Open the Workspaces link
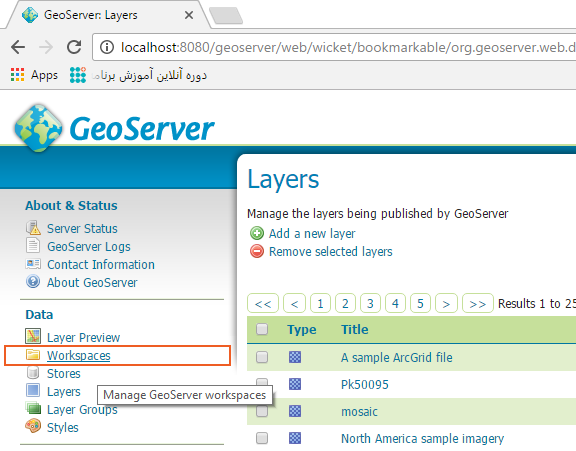This screenshot has height=451, width=576. (x=79, y=355)
